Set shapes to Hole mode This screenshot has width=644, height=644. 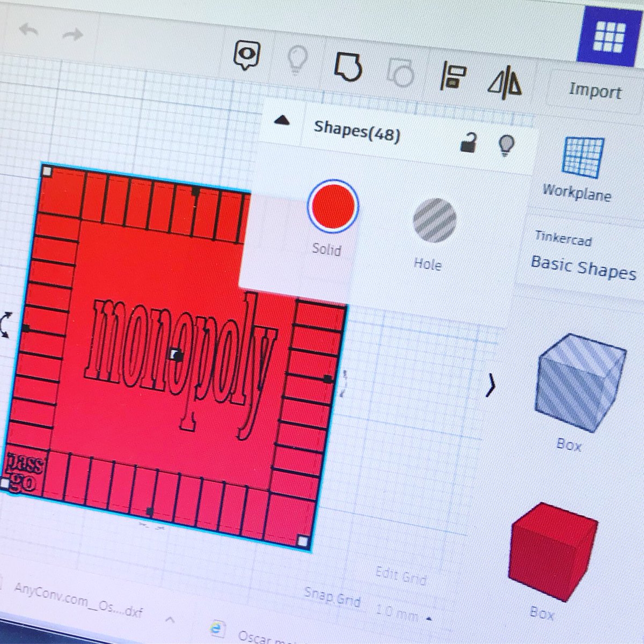[x=434, y=220]
